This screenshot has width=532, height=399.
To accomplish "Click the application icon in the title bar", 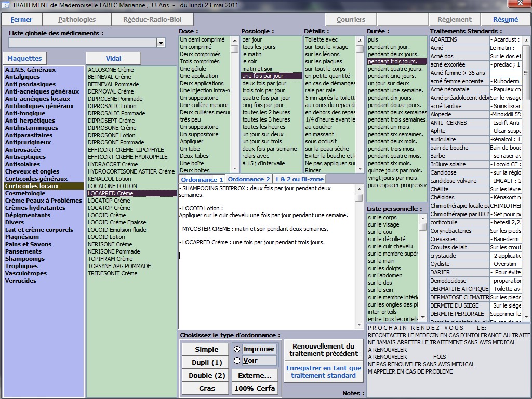I will click(x=6, y=5).
